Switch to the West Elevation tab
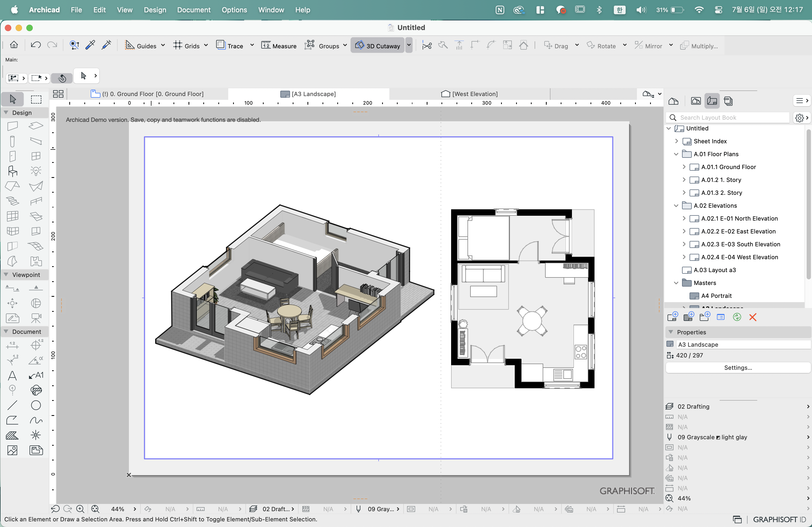Viewport: 812px width, 527px height. pyautogui.click(x=469, y=94)
